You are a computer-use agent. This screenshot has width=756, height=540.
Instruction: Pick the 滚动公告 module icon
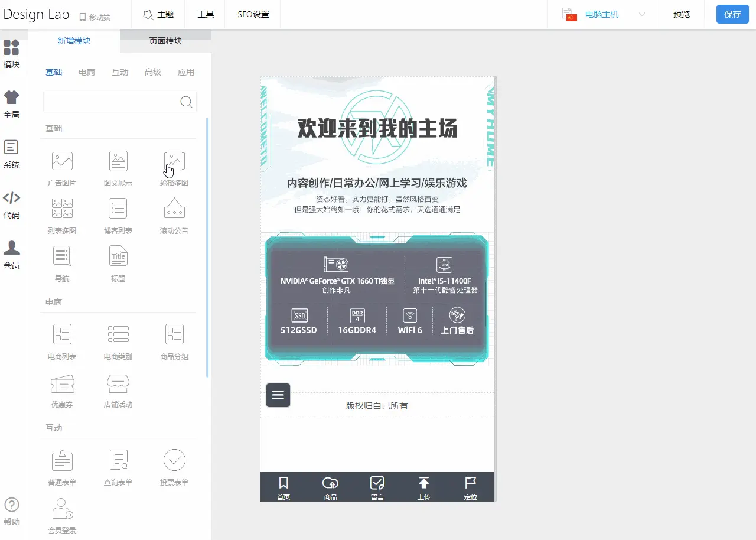[x=174, y=209]
